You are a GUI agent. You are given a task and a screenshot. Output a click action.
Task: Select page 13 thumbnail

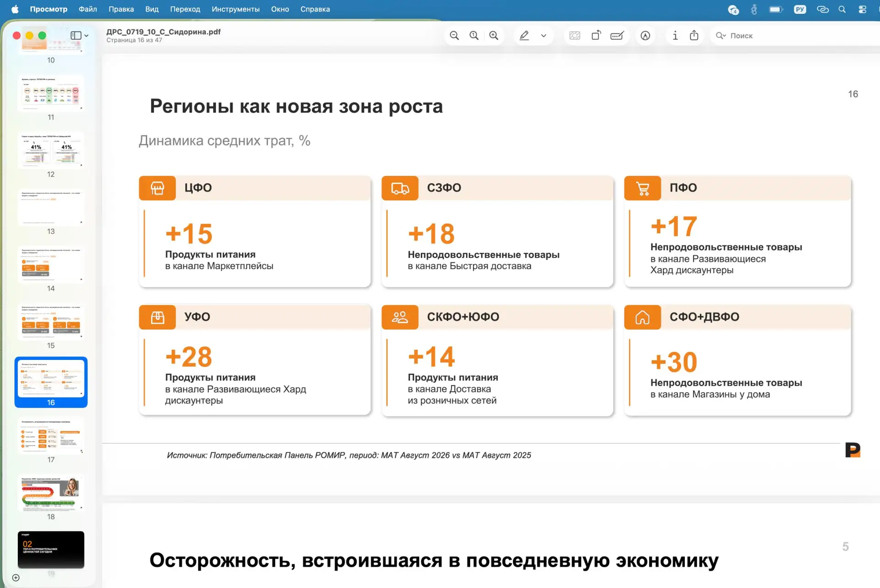[x=51, y=207]
